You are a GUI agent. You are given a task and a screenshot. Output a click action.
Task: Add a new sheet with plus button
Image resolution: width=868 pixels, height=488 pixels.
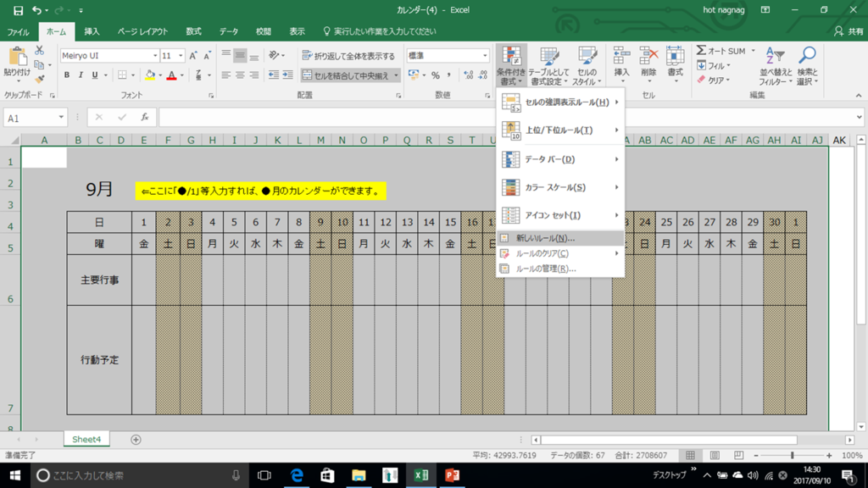click(x=136, y=440)
